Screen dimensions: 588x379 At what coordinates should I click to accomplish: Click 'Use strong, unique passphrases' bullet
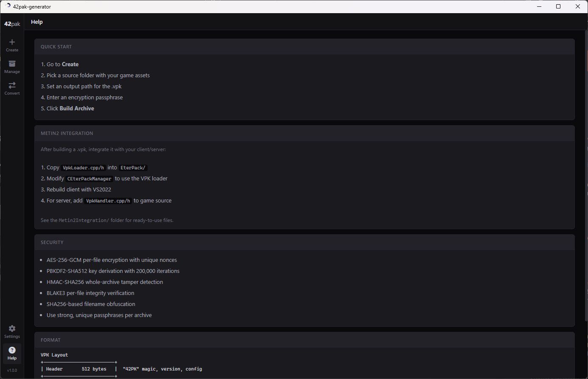tap(99, 315)
